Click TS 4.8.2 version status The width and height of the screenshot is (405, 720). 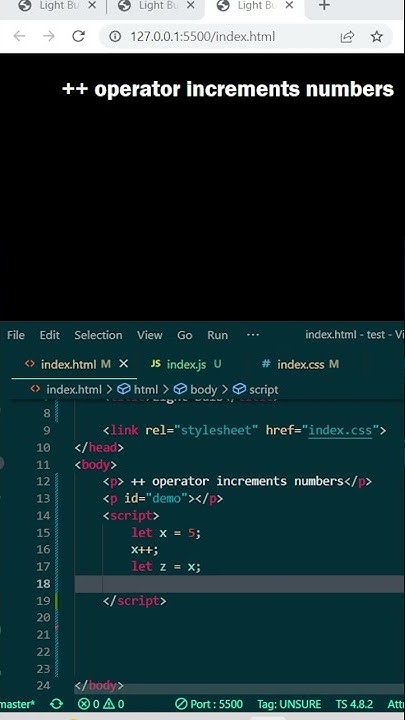coord(354,704)
